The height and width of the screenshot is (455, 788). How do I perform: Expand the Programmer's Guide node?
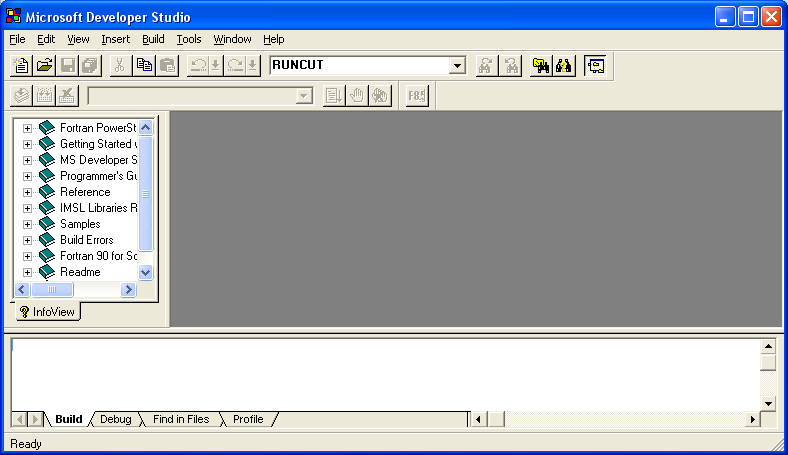point(27,176)
